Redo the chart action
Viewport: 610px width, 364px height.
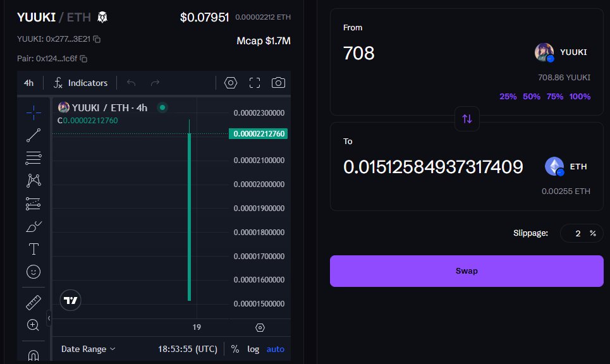click(x=156, y=83)
